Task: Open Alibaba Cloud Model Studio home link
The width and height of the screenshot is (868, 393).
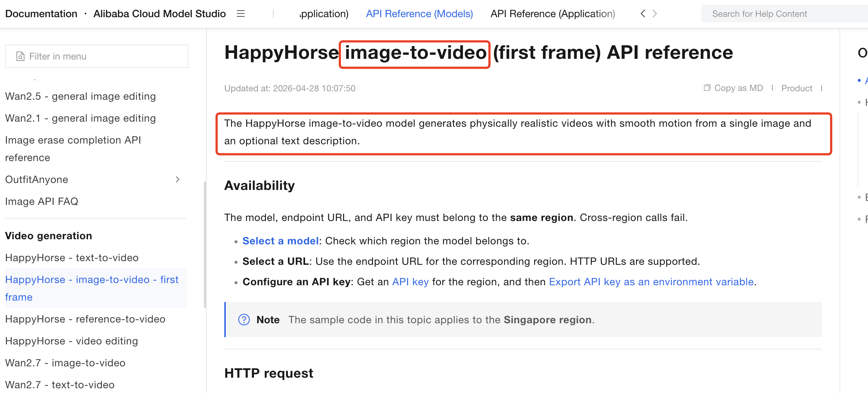Action: (160, 14)
